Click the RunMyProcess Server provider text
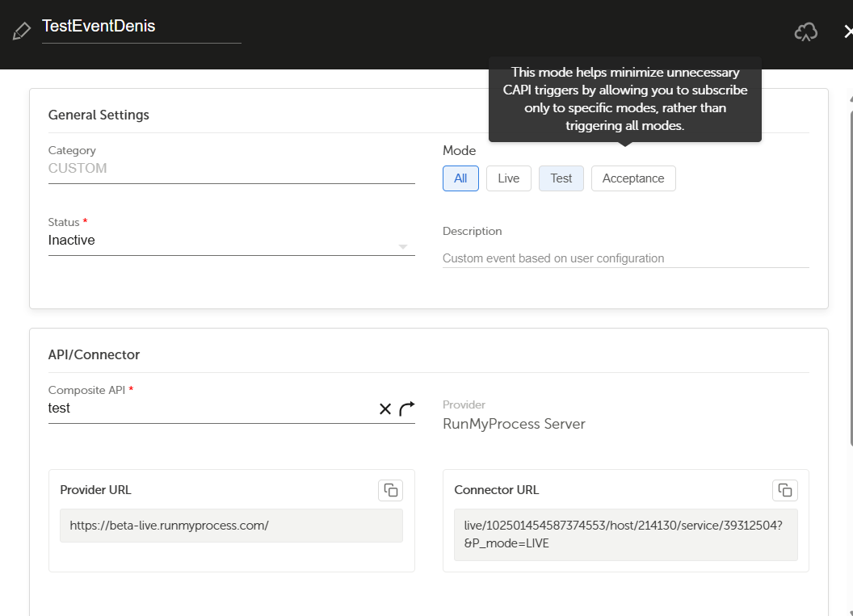 [x=514, y=424]
